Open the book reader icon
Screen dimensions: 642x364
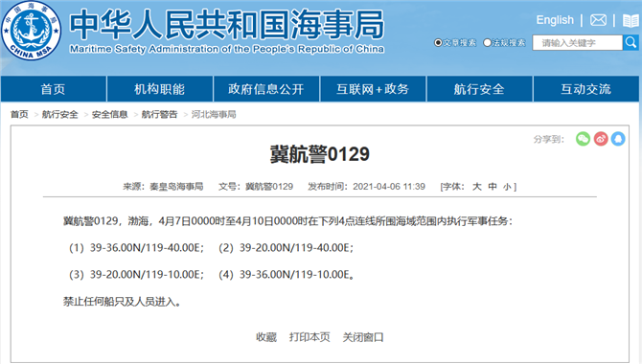[x=631, y=20]
